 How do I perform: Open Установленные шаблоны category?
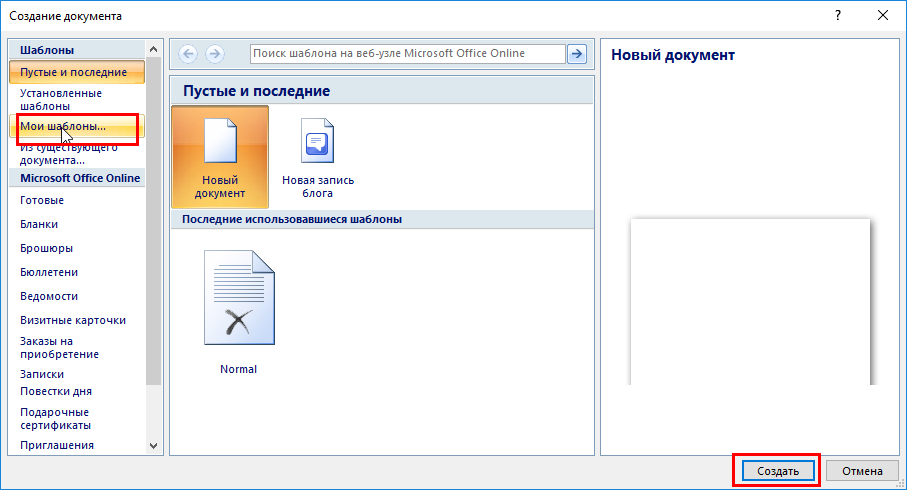[x=61, y=100]
